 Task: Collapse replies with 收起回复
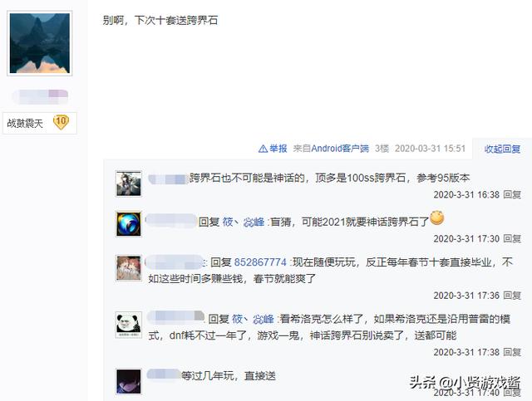click(x=502, y=149)
